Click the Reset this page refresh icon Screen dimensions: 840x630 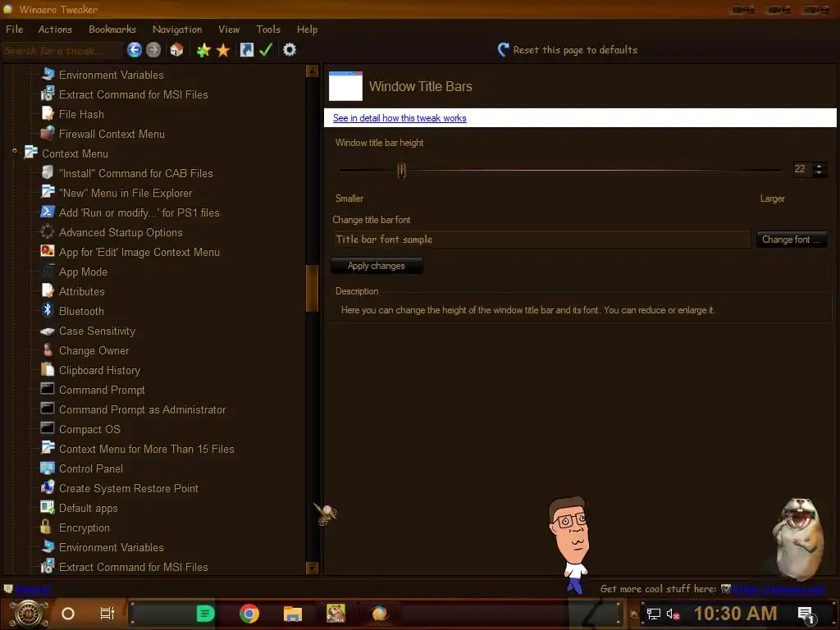point(503,50)
